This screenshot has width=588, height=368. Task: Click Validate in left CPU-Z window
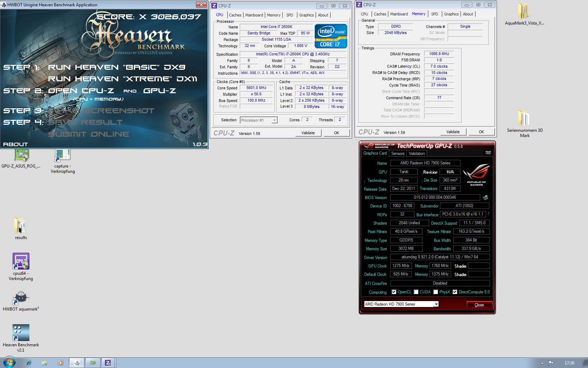(308, 133)
